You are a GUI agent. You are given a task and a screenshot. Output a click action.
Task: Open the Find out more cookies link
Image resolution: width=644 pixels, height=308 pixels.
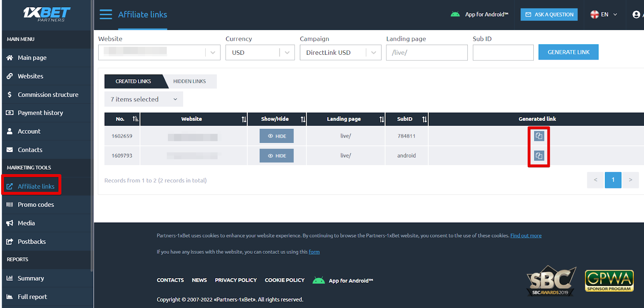526,236
